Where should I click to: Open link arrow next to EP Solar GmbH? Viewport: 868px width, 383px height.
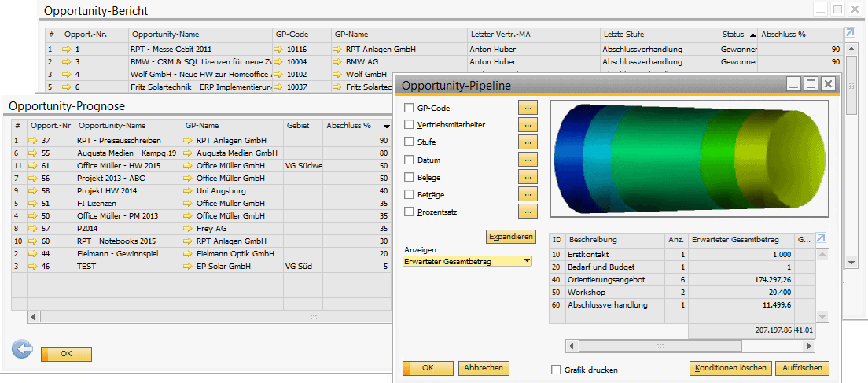click(x=189, y=267)
